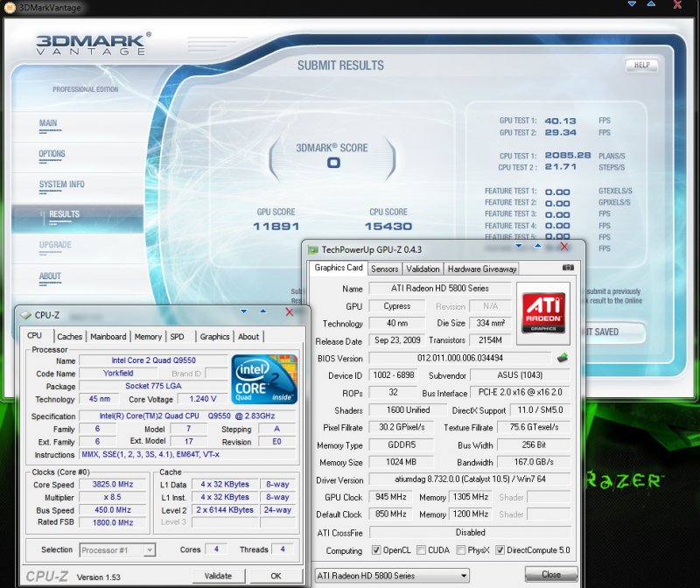
Task: Switch to the Caches tab in CPU-Z
Action: (70, 337)
